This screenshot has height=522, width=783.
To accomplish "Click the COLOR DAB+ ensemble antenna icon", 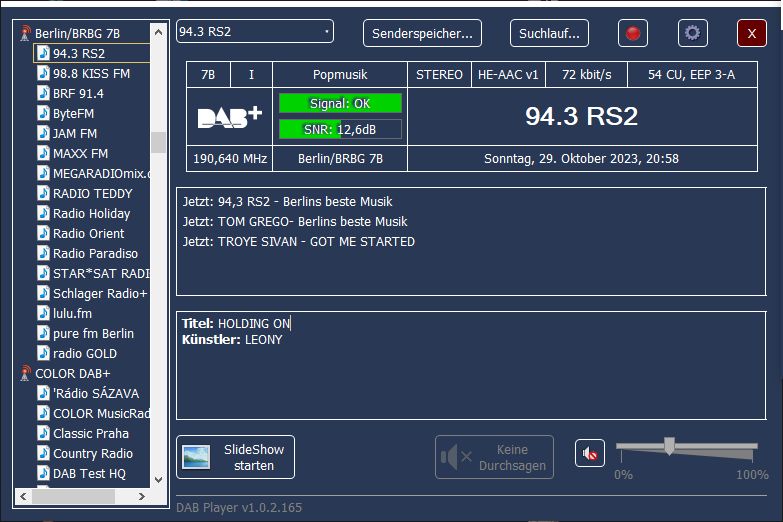I will coord(25,373).
